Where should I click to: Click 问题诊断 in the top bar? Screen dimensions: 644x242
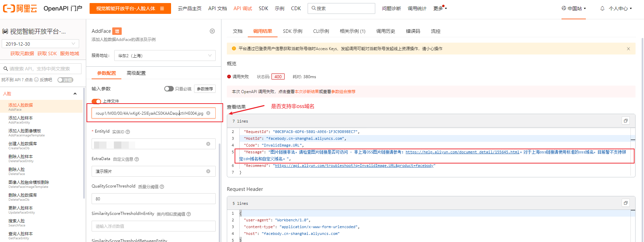point(391,8)
